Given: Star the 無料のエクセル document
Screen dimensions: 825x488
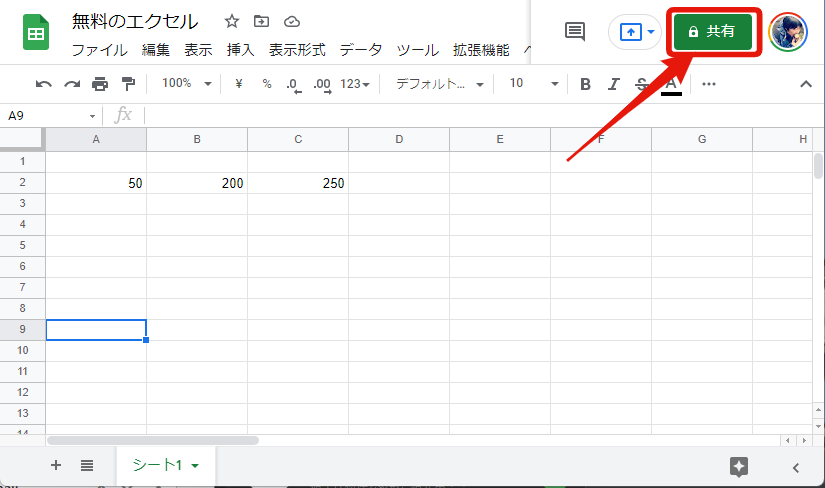Looking at the screenshot, I should 232,21.
